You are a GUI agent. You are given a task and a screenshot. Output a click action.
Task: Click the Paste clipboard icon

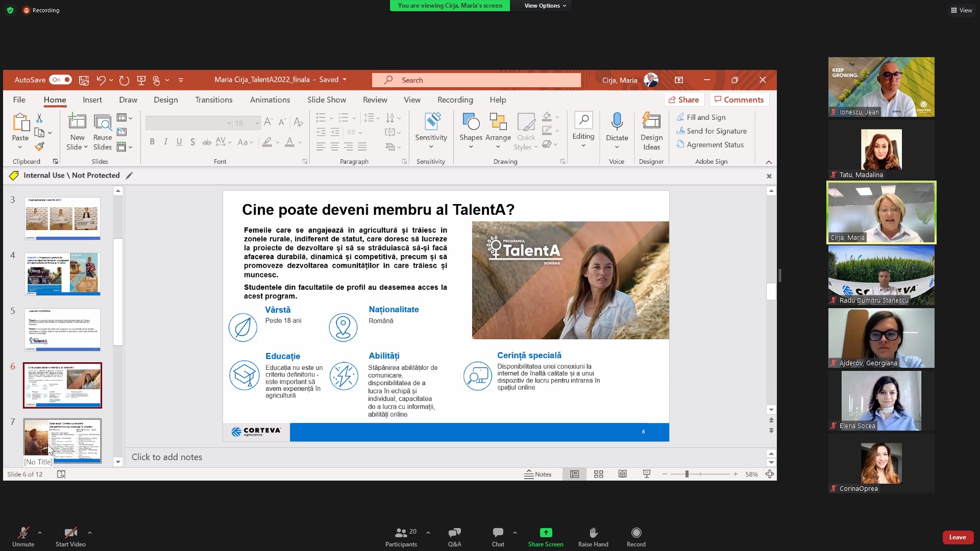click(x=20, y=123)
